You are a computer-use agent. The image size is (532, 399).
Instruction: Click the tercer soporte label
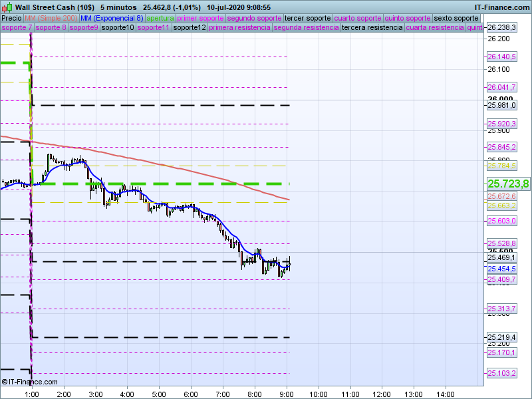pos(307,18)
